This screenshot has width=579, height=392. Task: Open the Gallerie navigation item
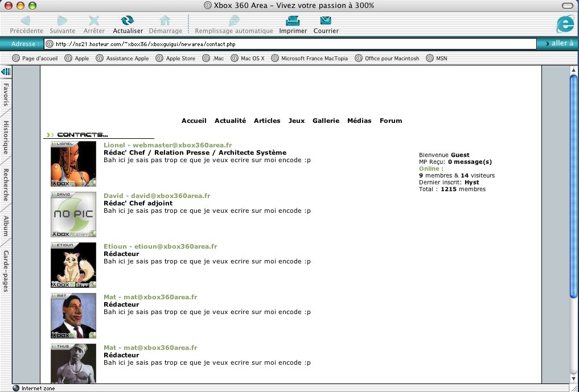click(x=326, y=121)
